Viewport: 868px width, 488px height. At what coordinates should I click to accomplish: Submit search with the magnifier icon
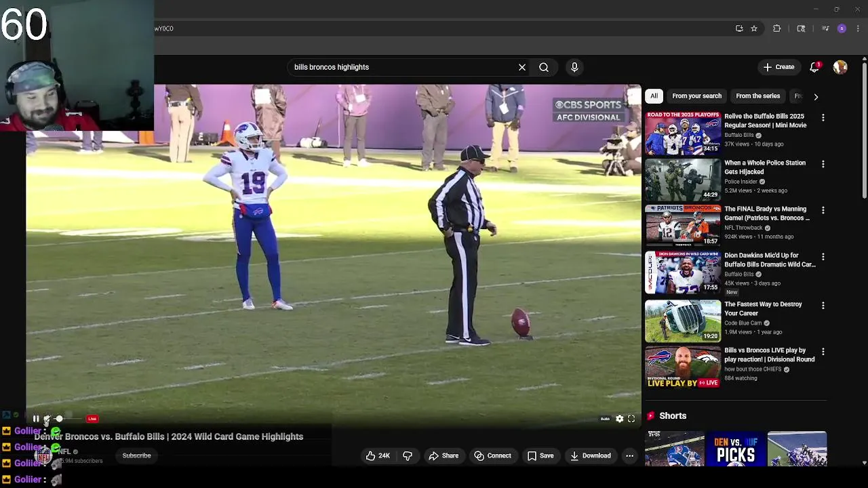click(544, 67)
